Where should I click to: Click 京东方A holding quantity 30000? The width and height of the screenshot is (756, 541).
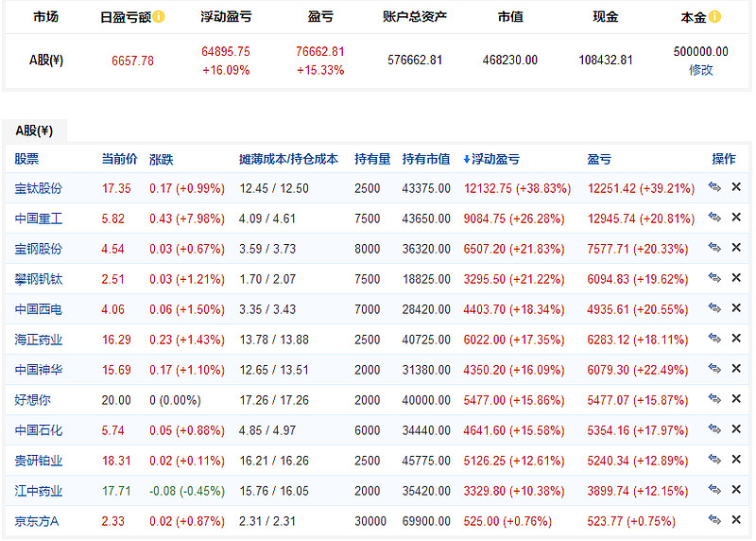pyautogui.click(x=370, y=521)
